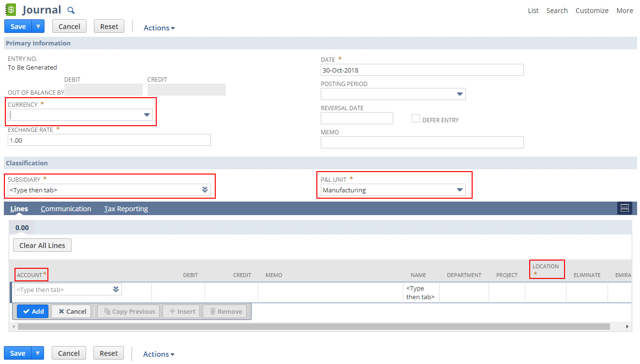Click the Project cell in the line row

coord(507,292)
